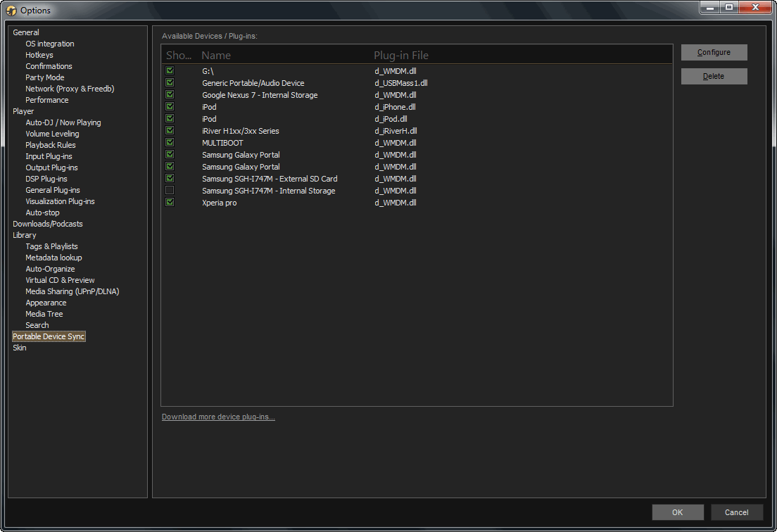
Task: Click the MediaMonkey icon in title bar
Action: point(11,10)
